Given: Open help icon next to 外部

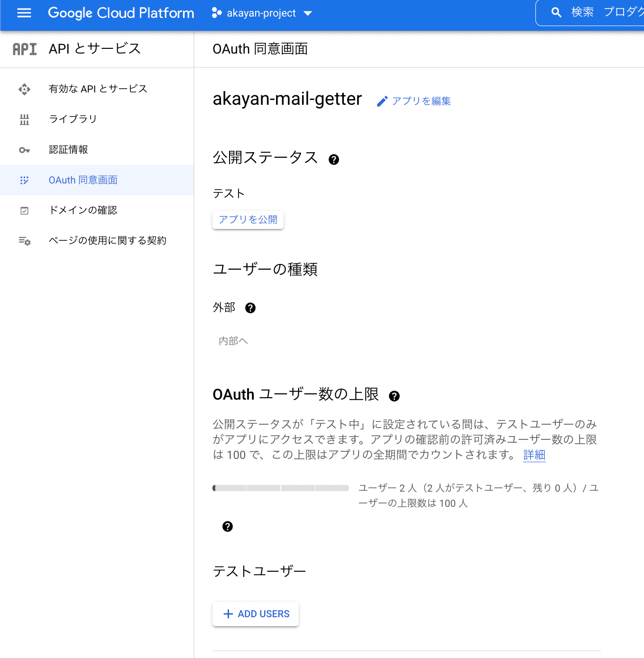Looking at the screenshot, I should click(250, 308).
